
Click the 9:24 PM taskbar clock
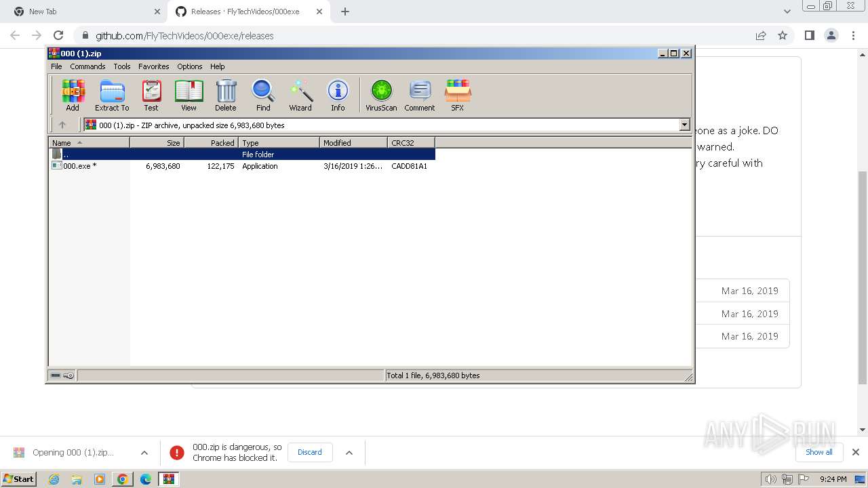[x=833, y=479]
